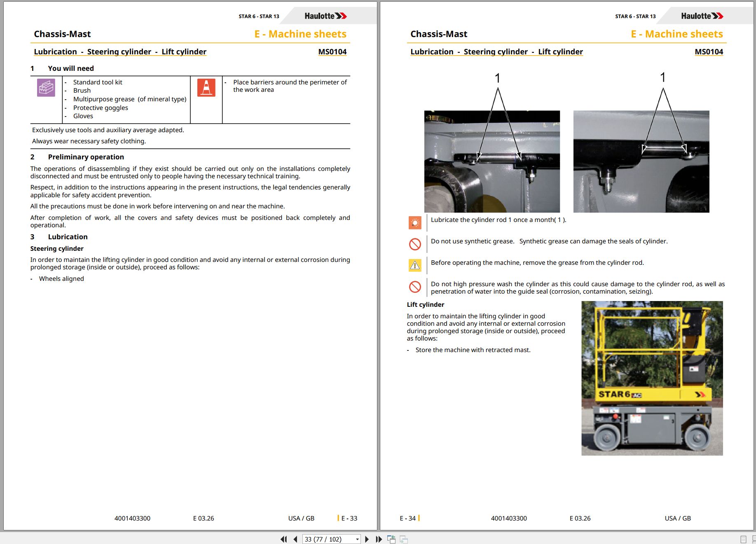Viewport: 756px width, 544px height.
Task: Click the 'MS0104' code on page E-33
Action: 332,52
